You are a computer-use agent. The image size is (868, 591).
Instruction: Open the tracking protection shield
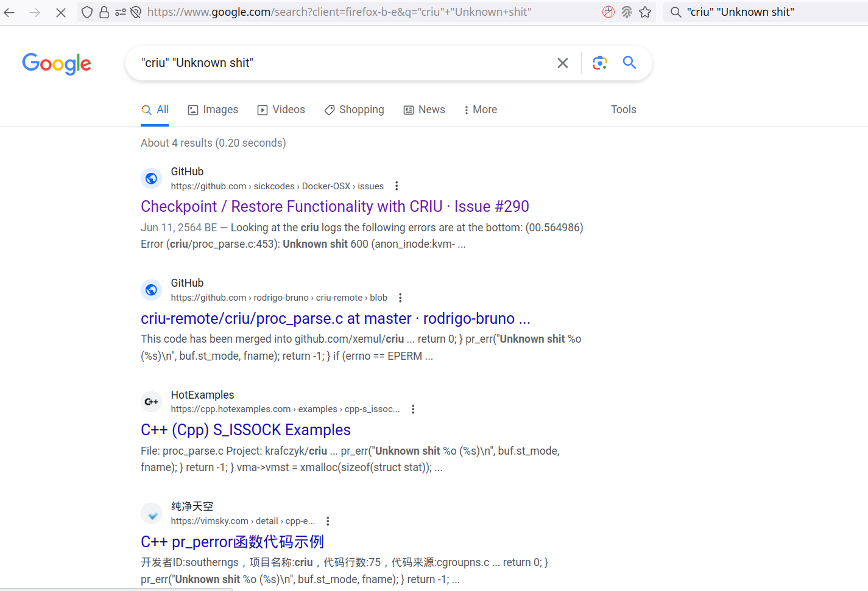(x=87, y=12)
